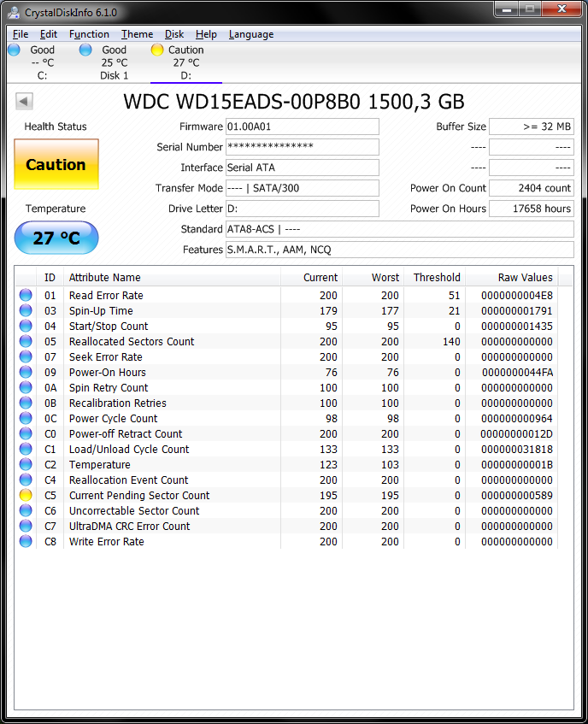Click status orb for Start/Stop Count
The height and width of the screenshot is (724, 588).
26,326
